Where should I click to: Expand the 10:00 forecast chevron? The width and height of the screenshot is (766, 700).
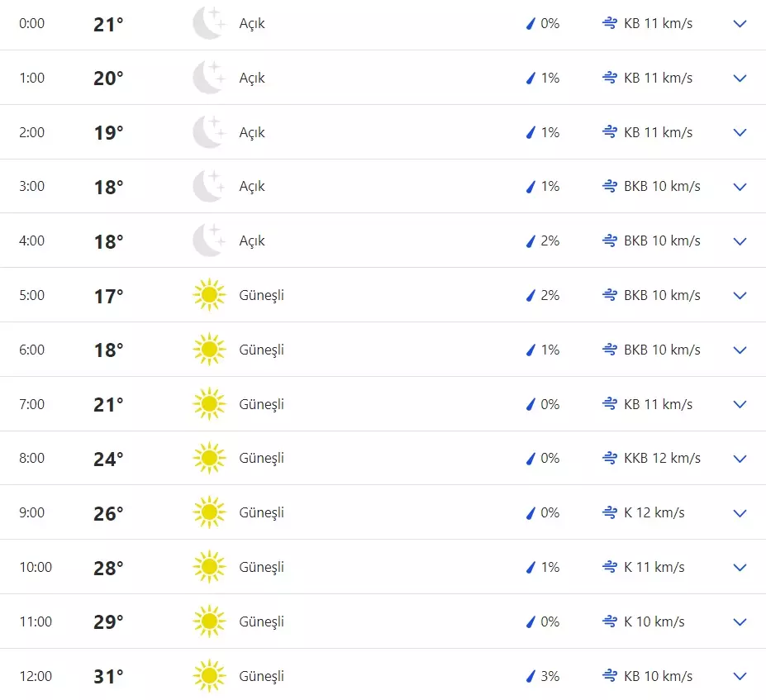coord(740,567)
